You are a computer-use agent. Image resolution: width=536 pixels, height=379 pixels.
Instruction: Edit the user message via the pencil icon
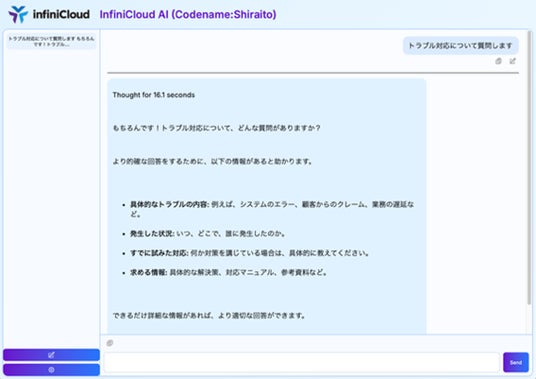(512, 61)
